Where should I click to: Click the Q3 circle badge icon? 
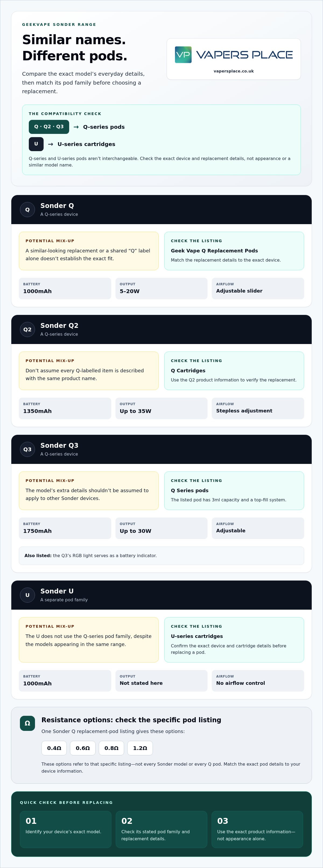point(27,449)
